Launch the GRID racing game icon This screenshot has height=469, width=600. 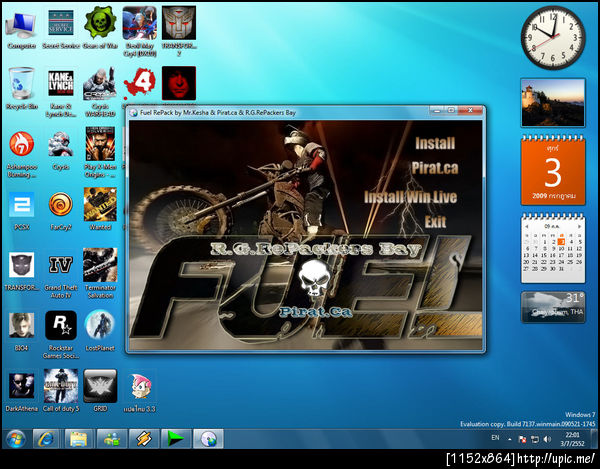tap(100, 390)
